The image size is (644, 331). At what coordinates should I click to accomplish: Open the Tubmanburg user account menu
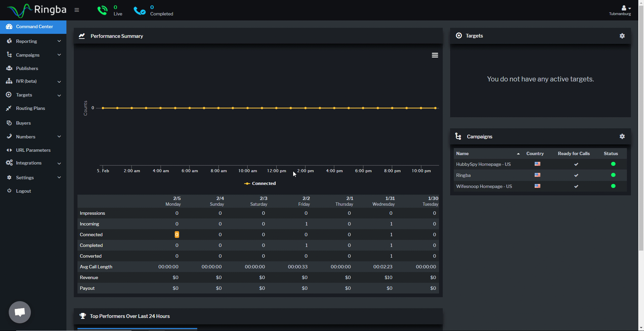(x=620, y=10)
